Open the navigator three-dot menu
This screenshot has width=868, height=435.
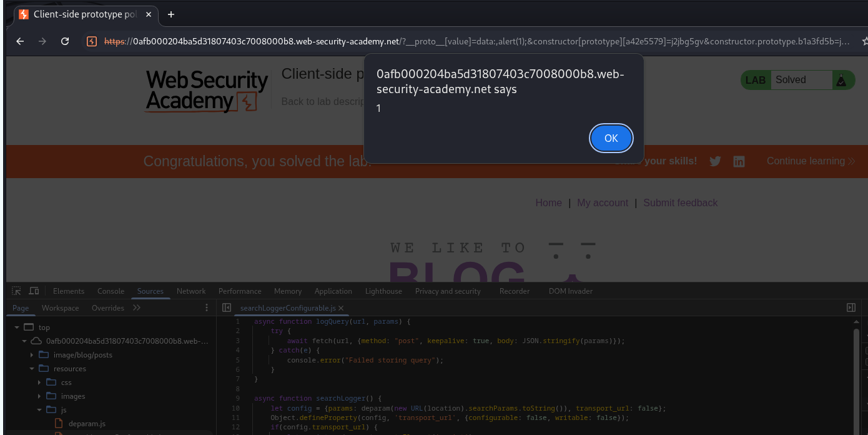pyautogui.click(x=207, y=307)
